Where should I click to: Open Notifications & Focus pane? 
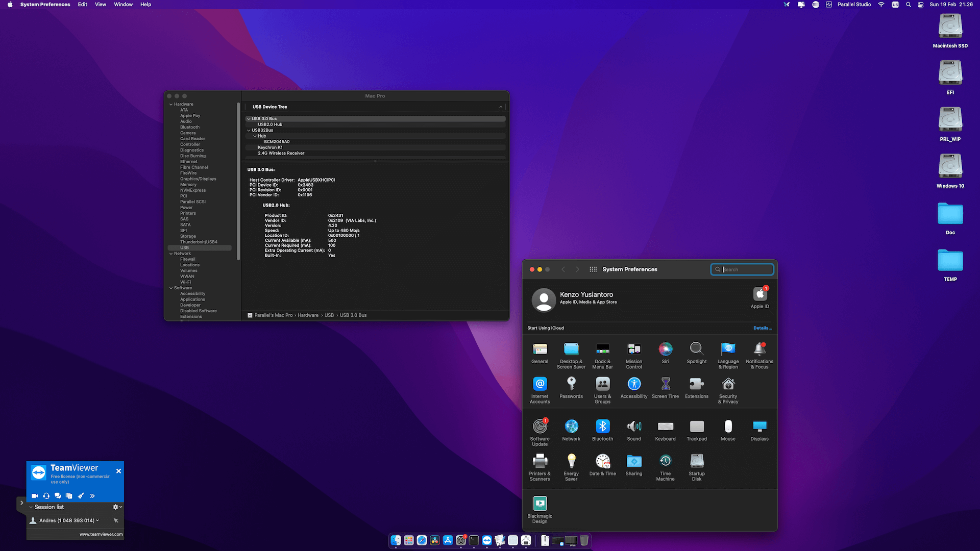[x=759, y=356]
